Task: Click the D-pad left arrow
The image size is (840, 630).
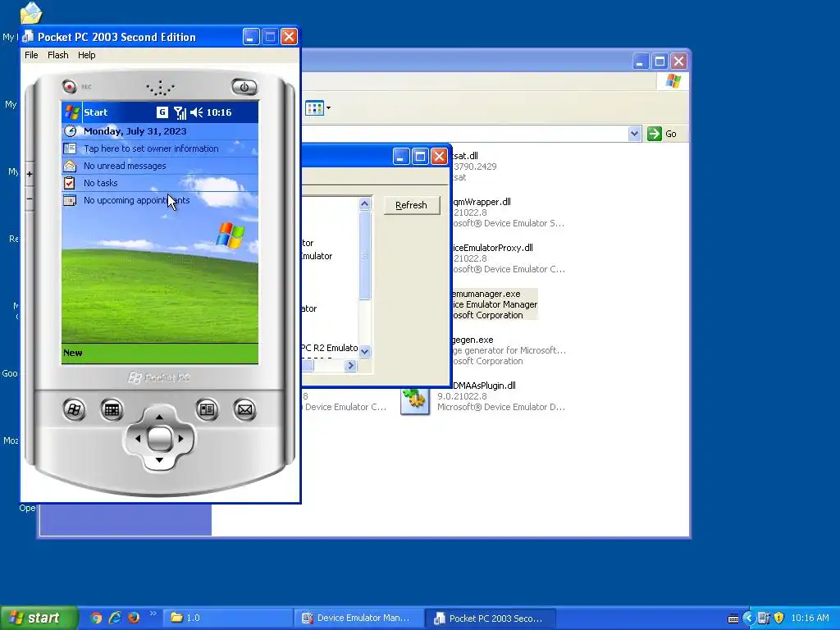Action: [x=138, y=439]
